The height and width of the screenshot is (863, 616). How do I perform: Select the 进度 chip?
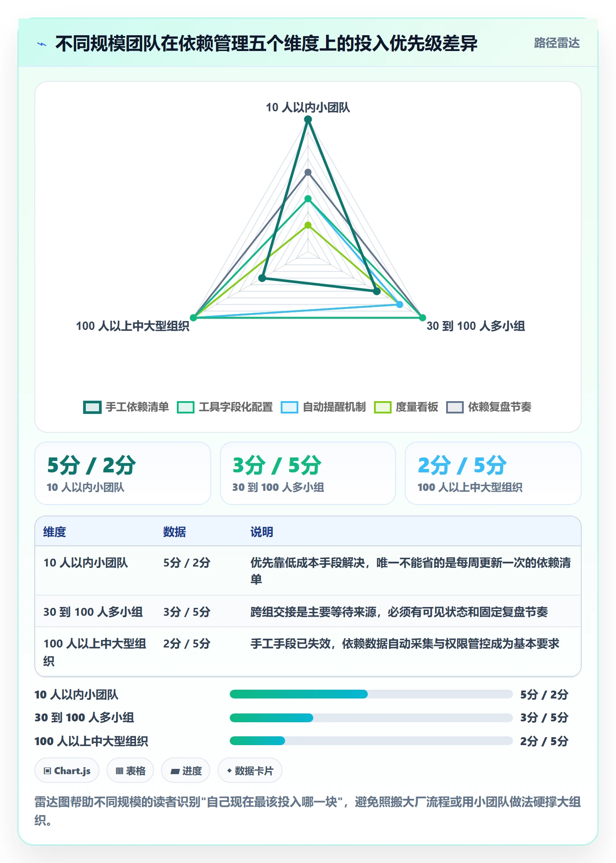click(x=186, y=771)
